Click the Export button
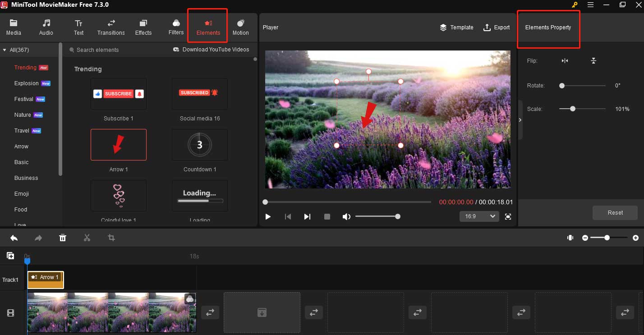644x335 pixels. [497, 28]
